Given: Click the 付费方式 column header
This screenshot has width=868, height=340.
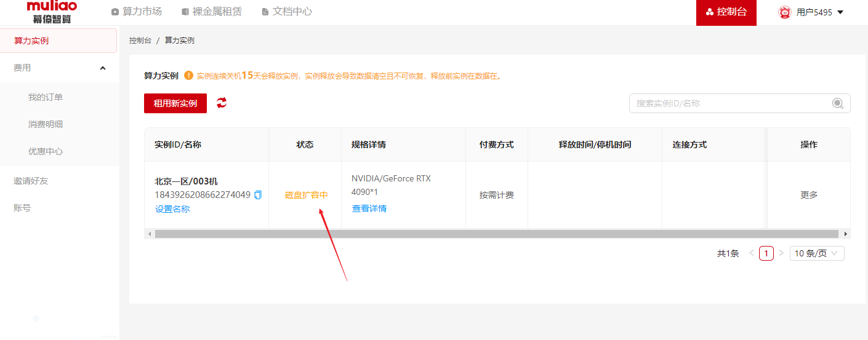Looking at the screenshot, I should click(x=497, y=144).
